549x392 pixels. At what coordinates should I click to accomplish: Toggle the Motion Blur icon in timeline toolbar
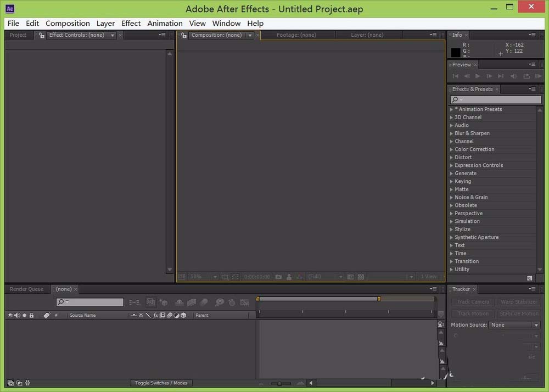(x=204, y=302)
